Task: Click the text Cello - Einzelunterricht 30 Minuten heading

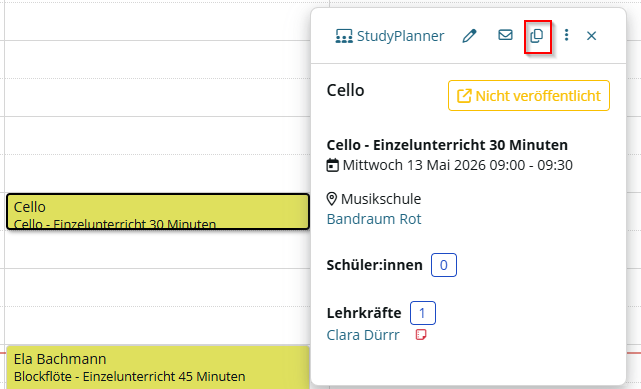Action: click(447, 145)
